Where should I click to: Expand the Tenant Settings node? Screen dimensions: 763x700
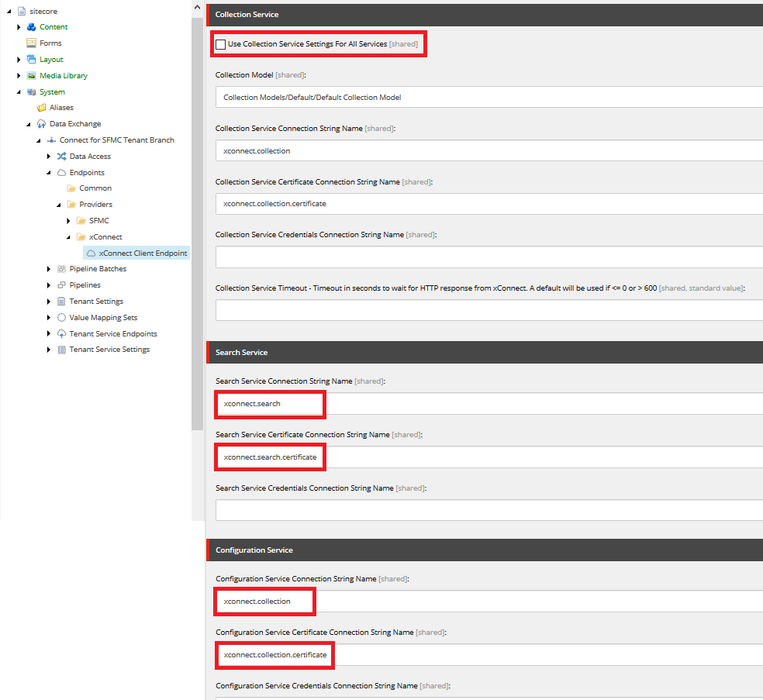(49, 301)
